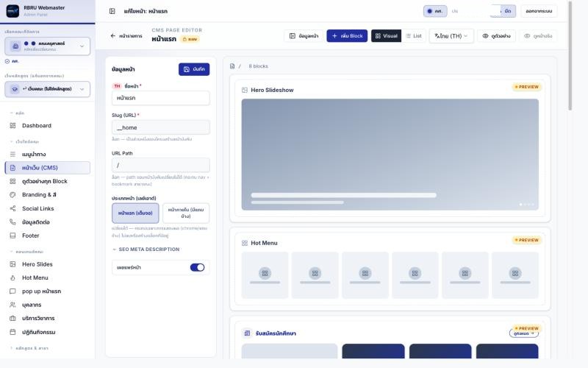Viewport: 588px width, 368px height.
Task: Click the RBRU Webmaster logo icon
Action: pos(12,11)
